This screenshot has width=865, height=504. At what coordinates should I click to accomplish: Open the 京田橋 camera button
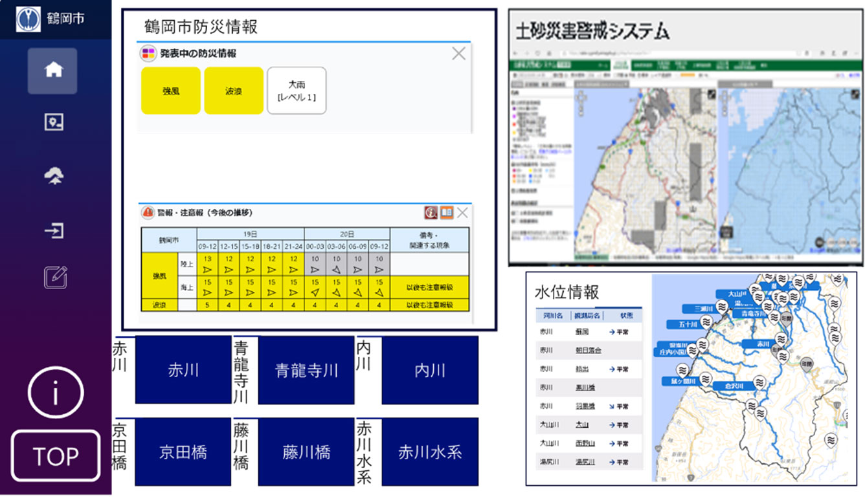(x=183, y=452)
